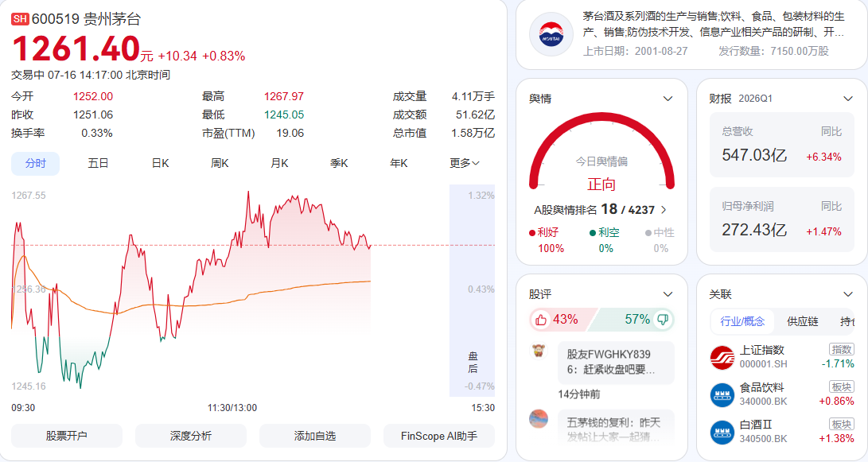Switch to 年K chart tab

point(399,163)
